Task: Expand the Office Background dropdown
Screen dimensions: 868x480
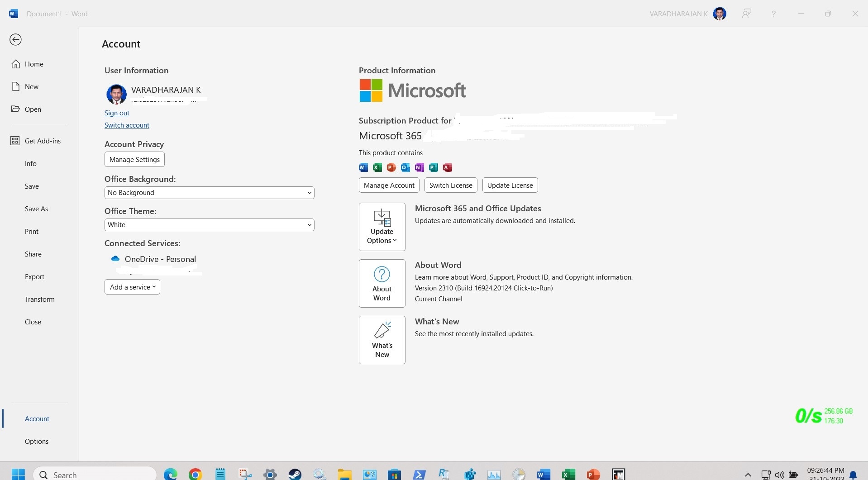Action: (x=209, y=193)
